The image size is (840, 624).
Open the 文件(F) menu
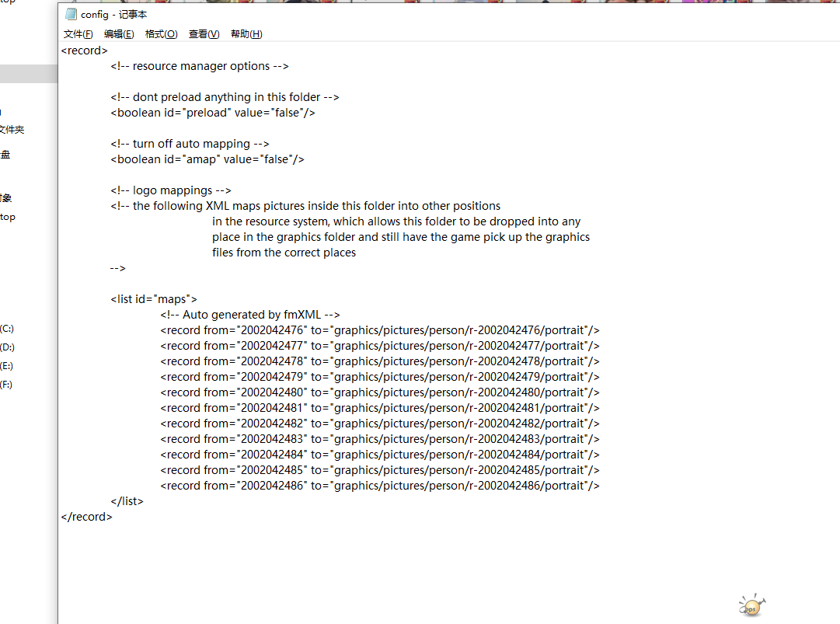[78, 34]
